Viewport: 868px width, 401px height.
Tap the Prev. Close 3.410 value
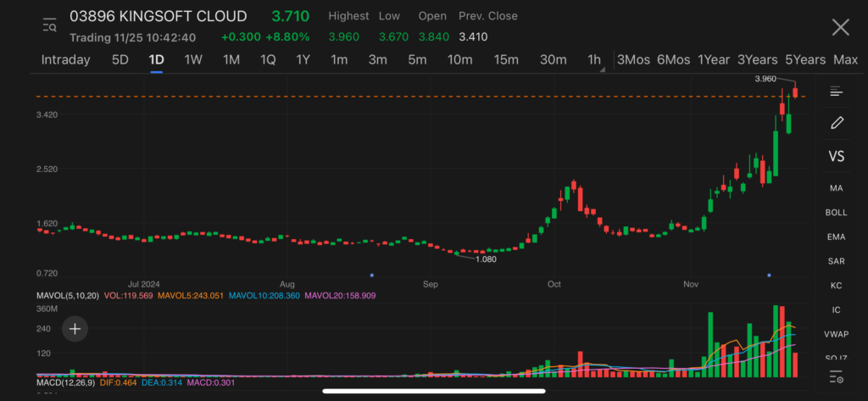473,37
